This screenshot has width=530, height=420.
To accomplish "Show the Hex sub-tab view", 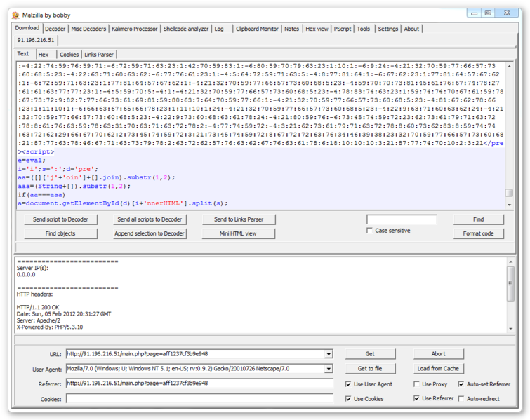I will click(44, 55).
